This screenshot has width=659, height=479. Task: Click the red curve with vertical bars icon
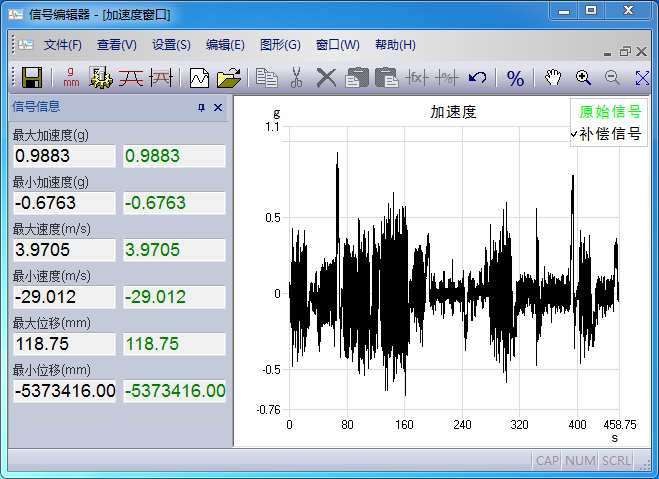[161, 78]
